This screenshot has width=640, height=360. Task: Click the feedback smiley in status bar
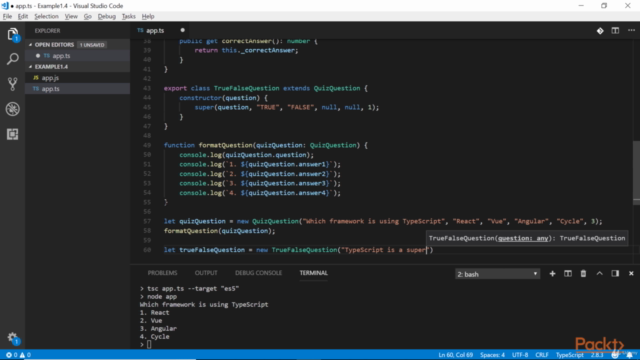point(615,355)
